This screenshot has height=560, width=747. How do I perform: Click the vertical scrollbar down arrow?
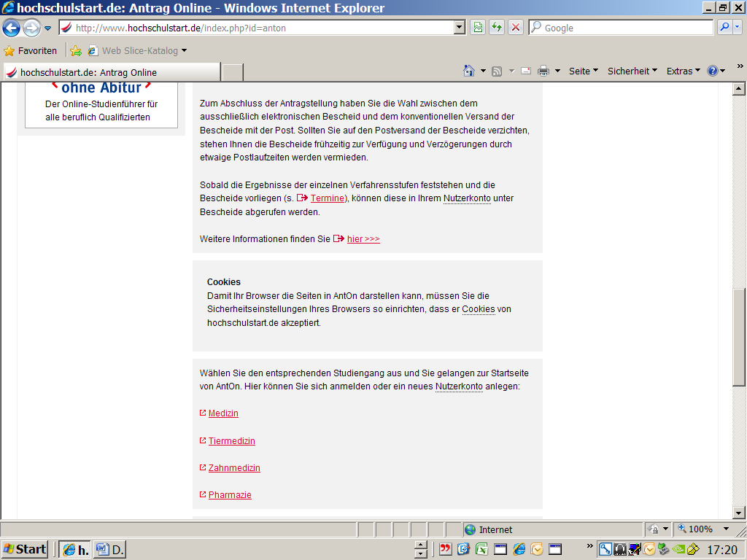(x=739, y=513)
